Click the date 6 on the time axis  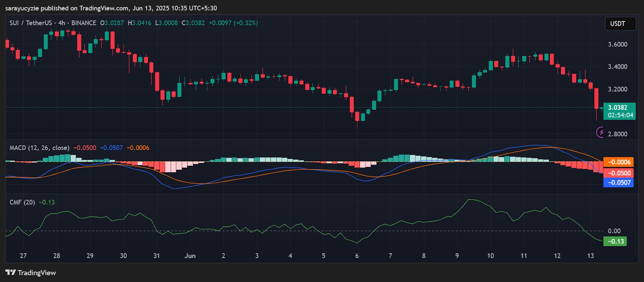(x=357, y=256)
